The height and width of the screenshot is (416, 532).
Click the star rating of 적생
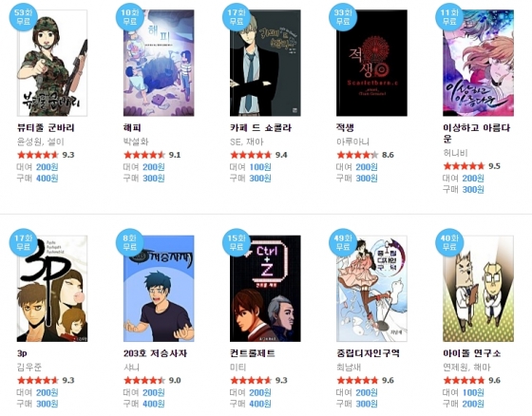tap(357, 155)
